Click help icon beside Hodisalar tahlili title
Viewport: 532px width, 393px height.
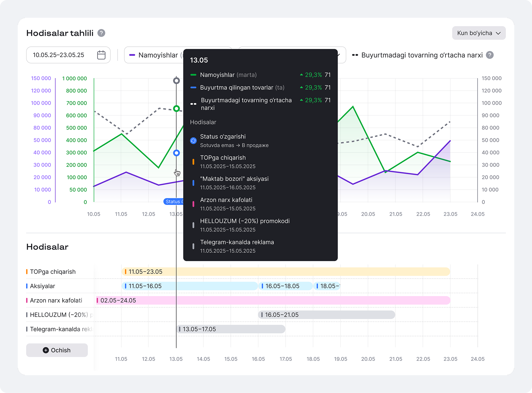(x=101, y=33)
